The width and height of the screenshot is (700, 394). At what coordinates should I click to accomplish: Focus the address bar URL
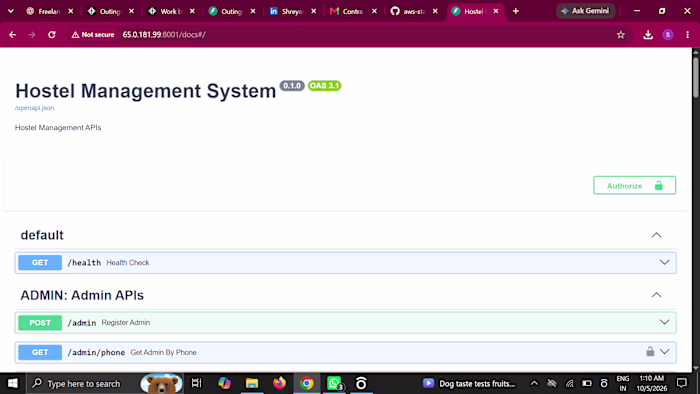tap(164, 34)
